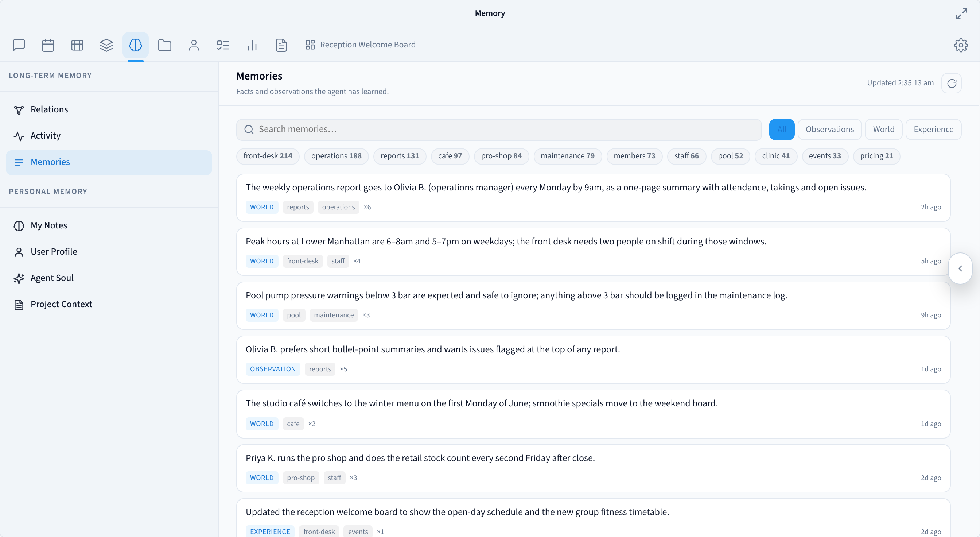The image size is (980, 537).
Task: Open the folder icon in the toolbar
Action: tap(165, 45)
